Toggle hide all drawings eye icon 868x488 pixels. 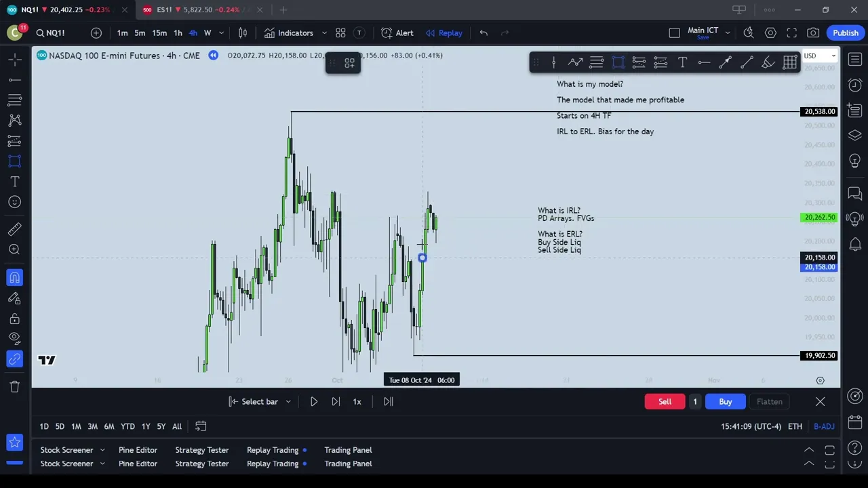click(14, 338)
